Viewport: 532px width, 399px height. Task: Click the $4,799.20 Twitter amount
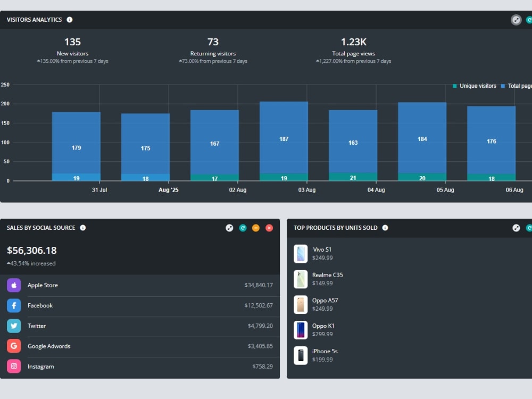260,326
